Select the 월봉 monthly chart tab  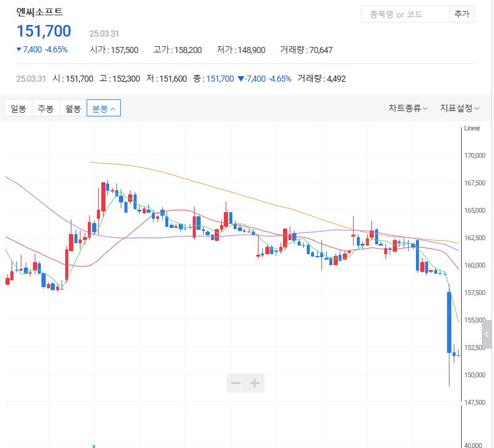(x=73, y=107)
